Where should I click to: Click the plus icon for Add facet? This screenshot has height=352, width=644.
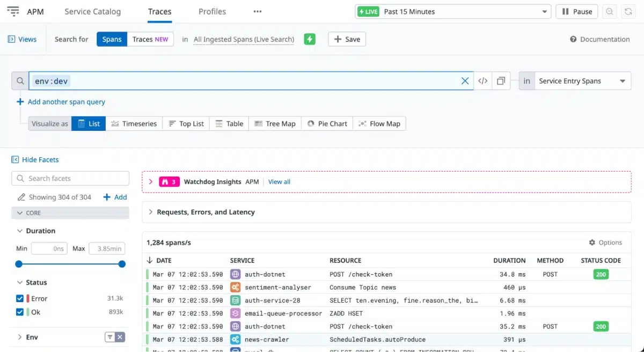(x=107, y=197)
